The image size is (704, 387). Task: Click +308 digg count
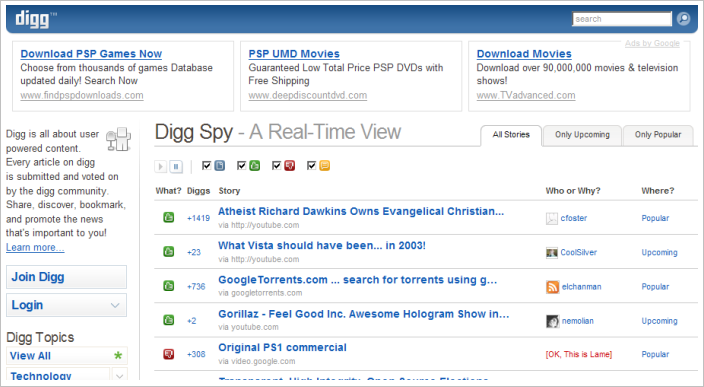pos(196,354)
